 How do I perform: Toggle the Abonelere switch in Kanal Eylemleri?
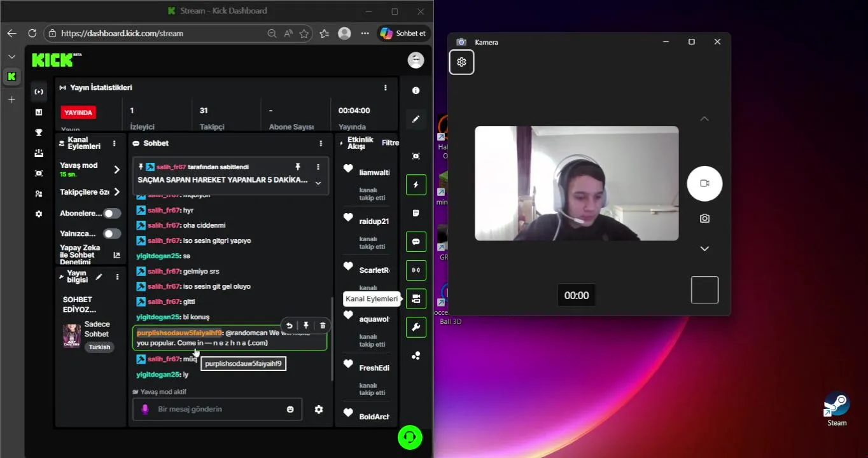112,214
